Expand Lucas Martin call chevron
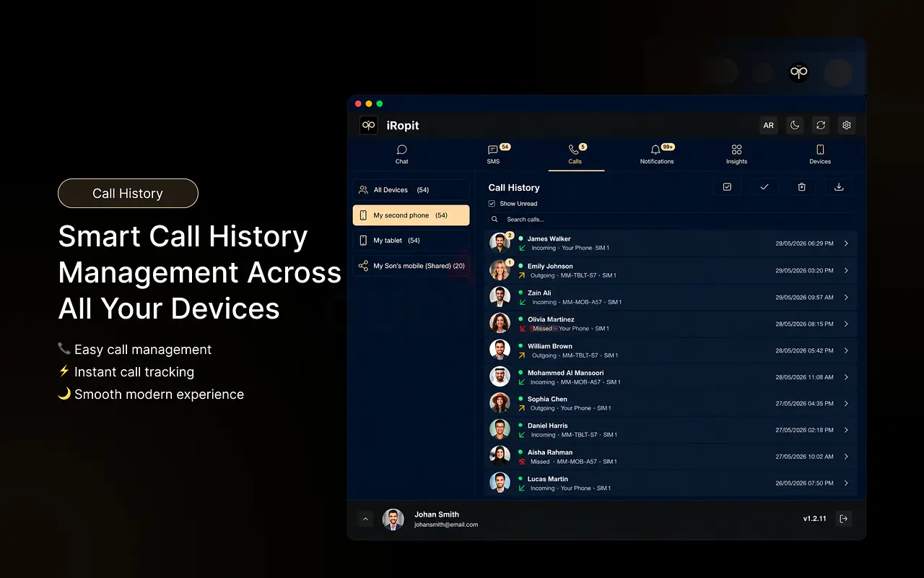Screen dimensions: 924x578 click(846, 483)
